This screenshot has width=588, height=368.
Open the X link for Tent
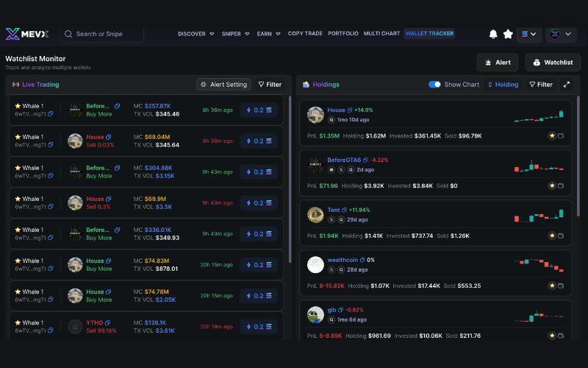[331, 219]
